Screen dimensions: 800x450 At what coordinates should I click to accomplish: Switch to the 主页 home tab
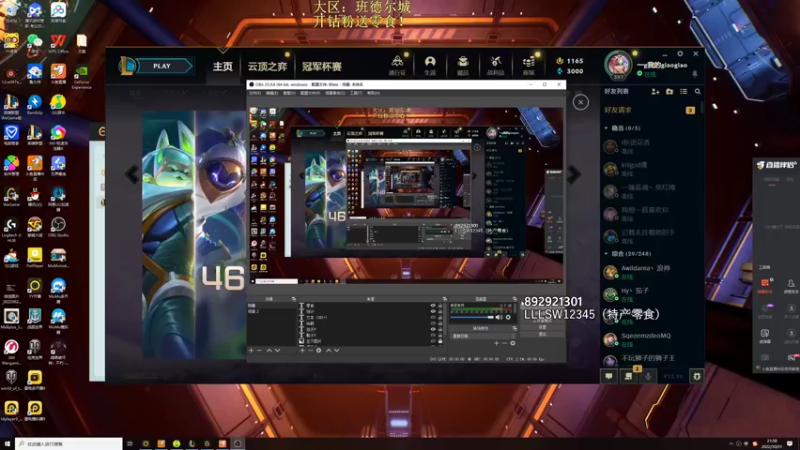coord(222,66)
